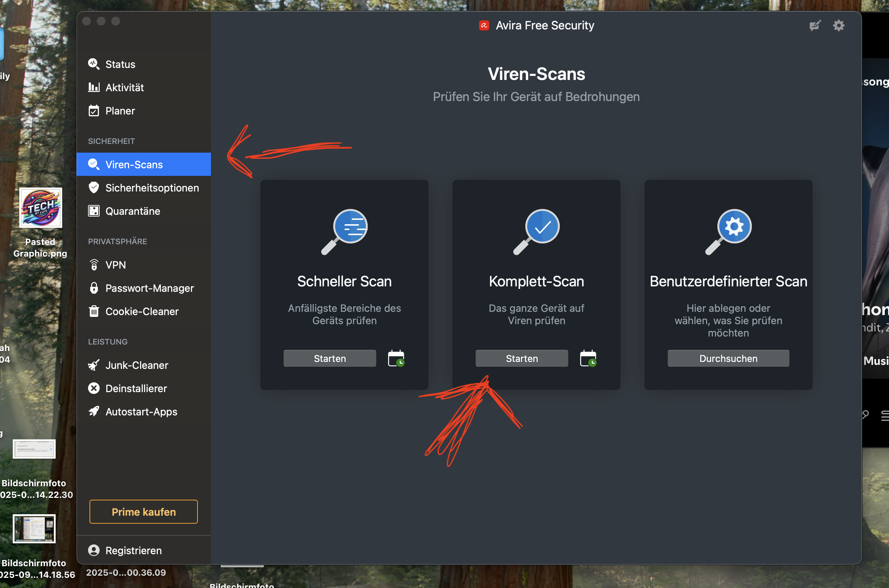This screenshot has width=889, height=588.
Task: Start the Schneller Scan
Action: (330, 358)
